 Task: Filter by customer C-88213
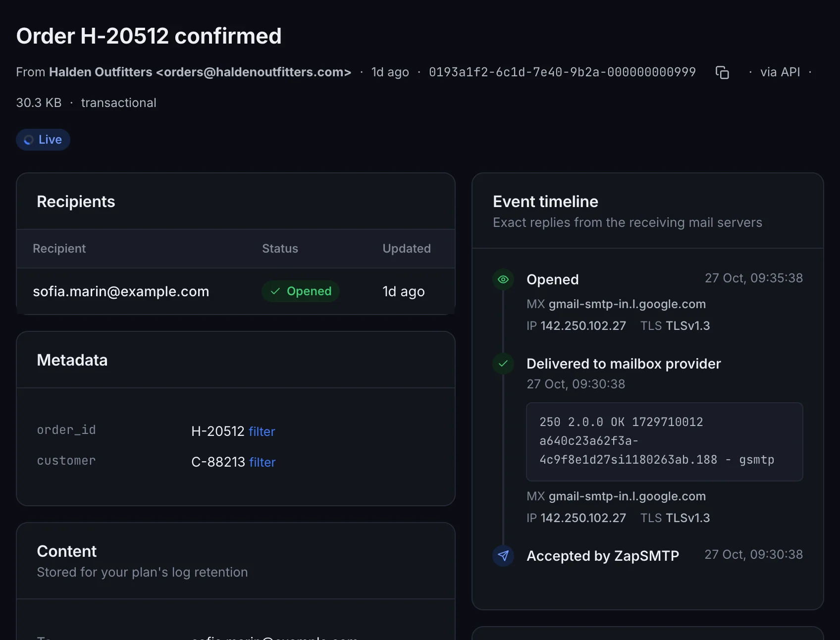tap(262, 462)
